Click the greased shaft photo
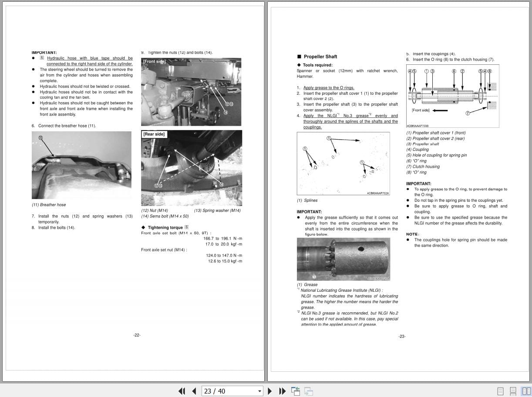 pyautogui.click(x=343, y=259)
